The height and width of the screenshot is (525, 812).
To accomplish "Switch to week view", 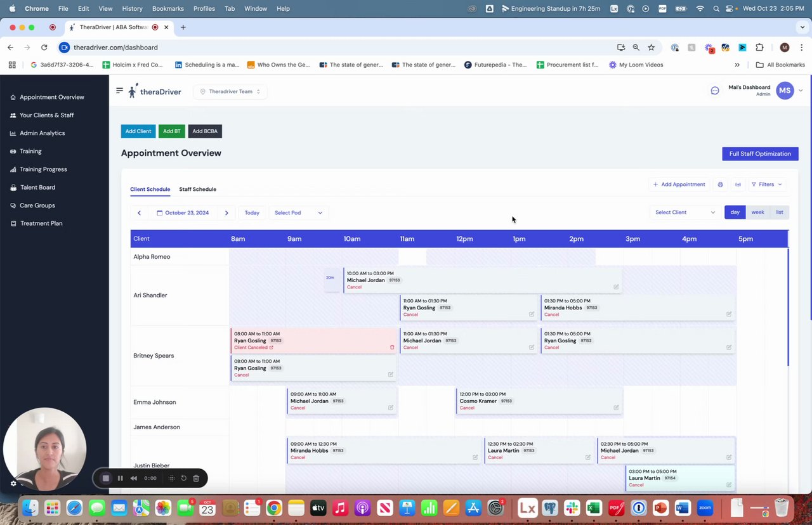I will pyautogui.click(x=757, y=212).
